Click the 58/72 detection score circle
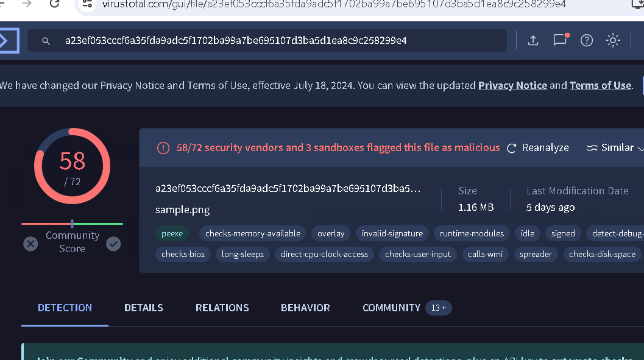The height and width of the screenshot is (360, 644). 72,165
